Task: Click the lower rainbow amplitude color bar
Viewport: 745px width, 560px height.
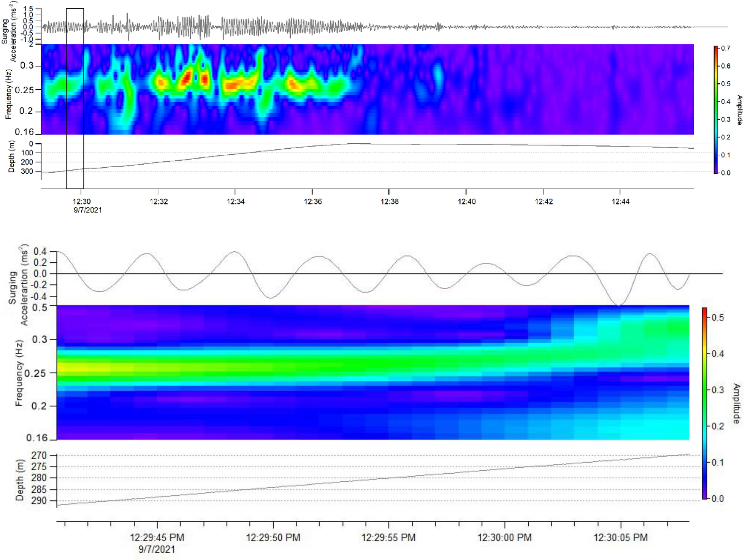Action: click(x=704, y=403)
